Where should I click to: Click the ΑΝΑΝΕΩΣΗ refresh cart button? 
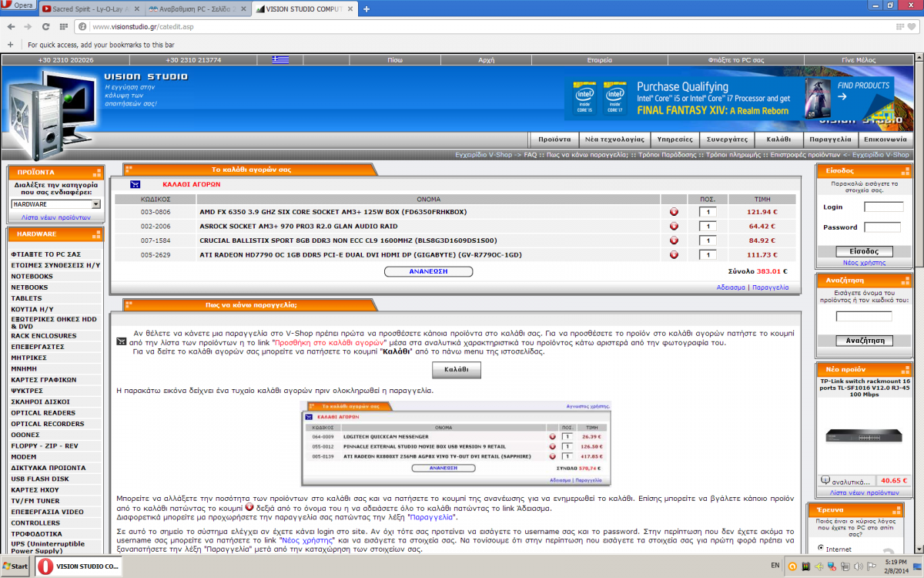429,271
